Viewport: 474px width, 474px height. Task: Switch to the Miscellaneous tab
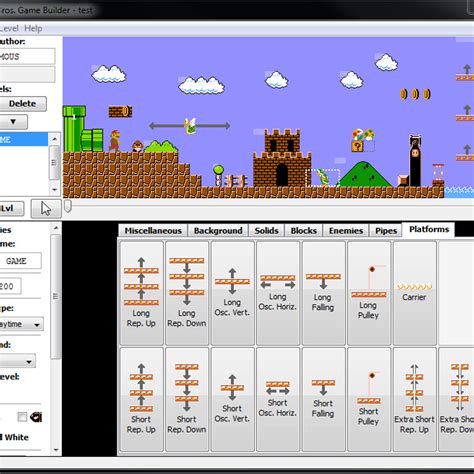153,231
